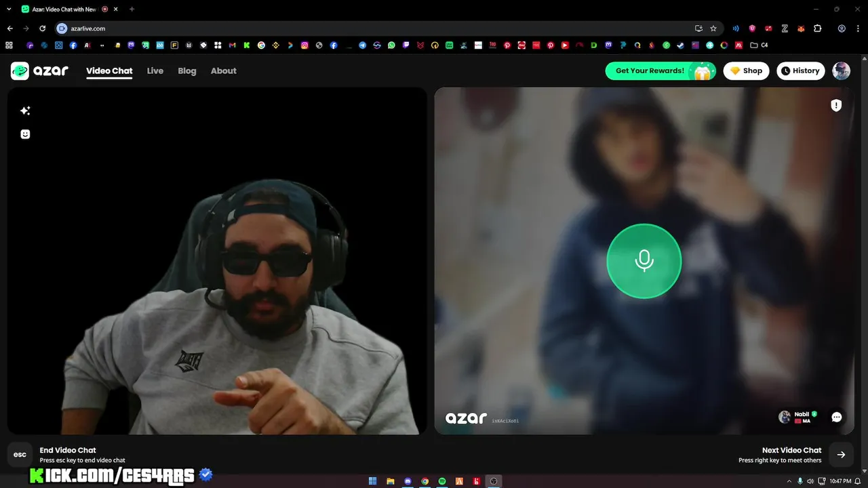The image size is (868, 488).
Task: Open the Chrome profile icon in toolbar
Action: [x=842, y=28]
